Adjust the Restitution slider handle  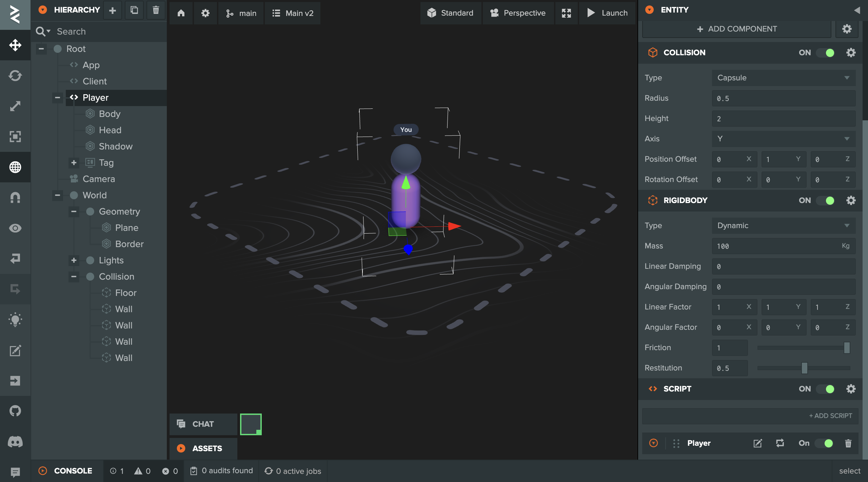click(804, 368)
